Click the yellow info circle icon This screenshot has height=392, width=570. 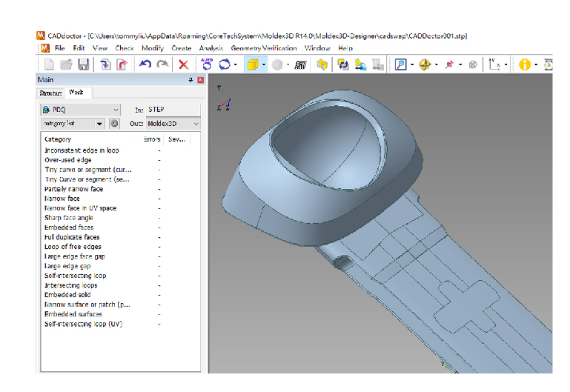[x=524, y=64]
